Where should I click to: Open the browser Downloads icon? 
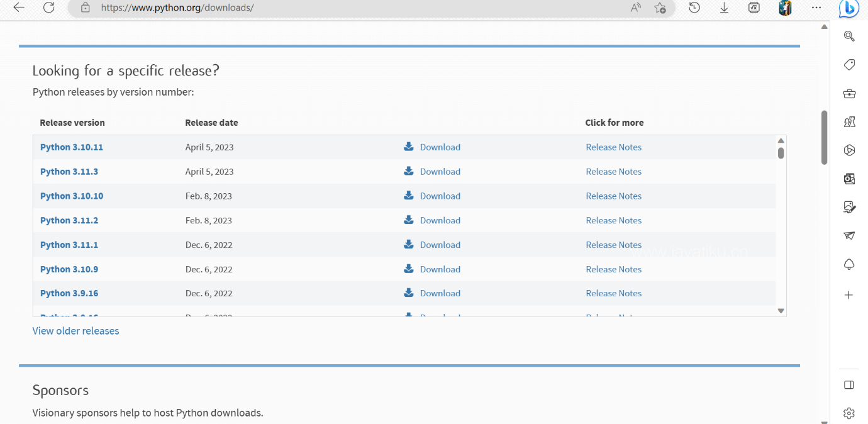click(x=724, y=8)
